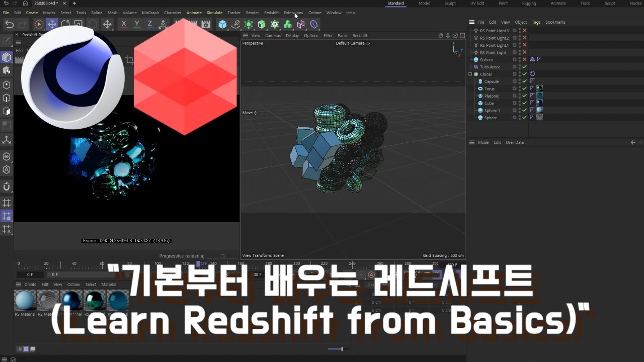Screen dimensions: 644x362
Task: Click the MoGraph Cloner toolbar icon
Action: pyautogui.click(x=275, y=24)
